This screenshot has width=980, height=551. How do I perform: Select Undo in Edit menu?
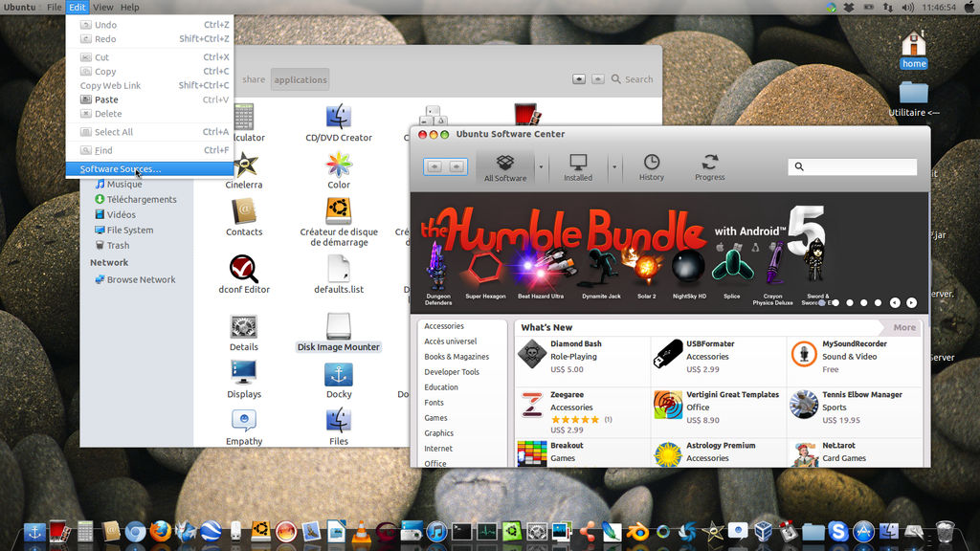pos(150,25)
